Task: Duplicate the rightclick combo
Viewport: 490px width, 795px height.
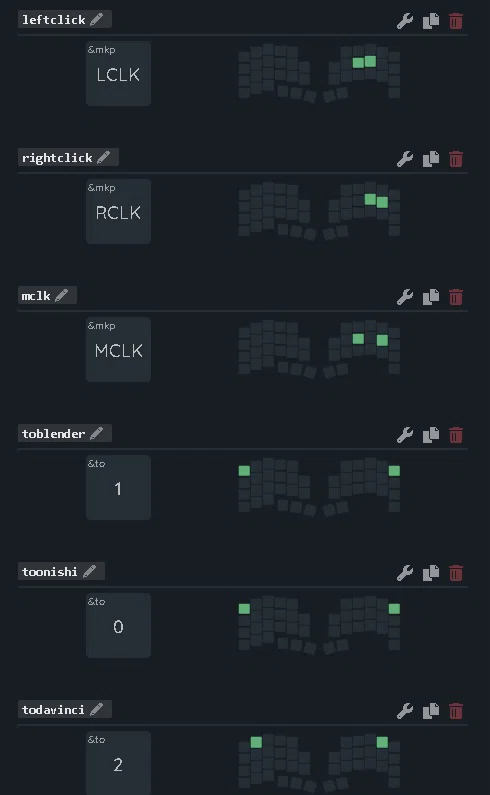Action: coord(431,159)
